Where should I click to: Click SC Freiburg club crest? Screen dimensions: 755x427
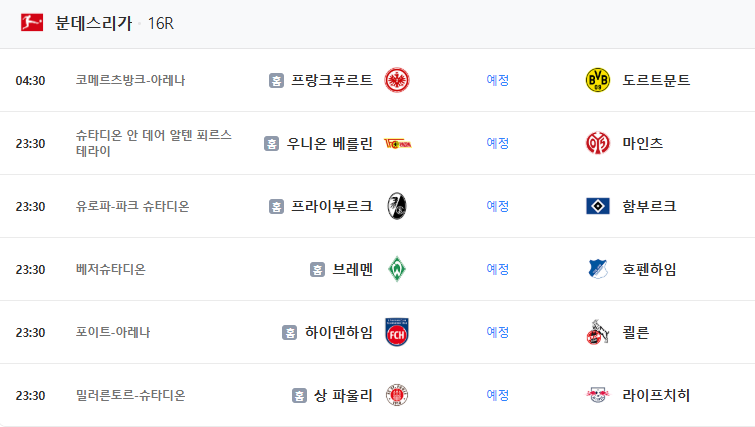tap(397, 206)
